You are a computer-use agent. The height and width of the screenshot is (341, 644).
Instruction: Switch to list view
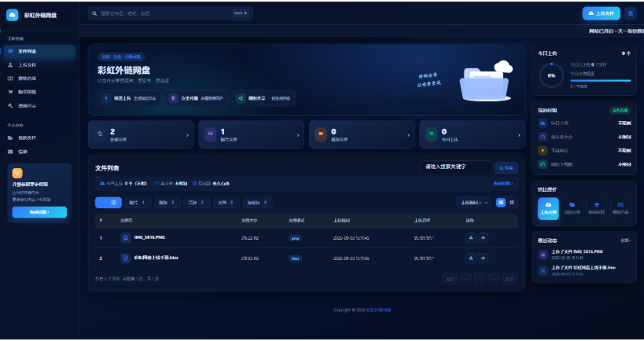coord(501,203)
